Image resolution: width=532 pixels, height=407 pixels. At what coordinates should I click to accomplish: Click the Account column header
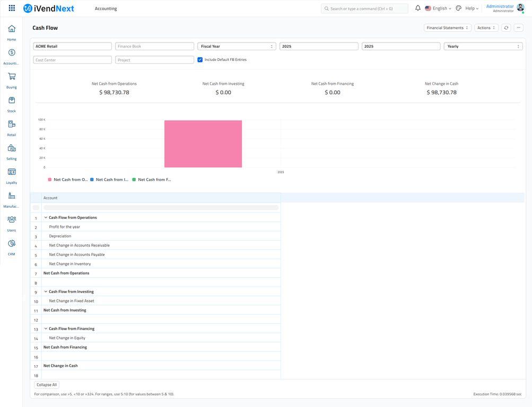(x=161, y=198)
